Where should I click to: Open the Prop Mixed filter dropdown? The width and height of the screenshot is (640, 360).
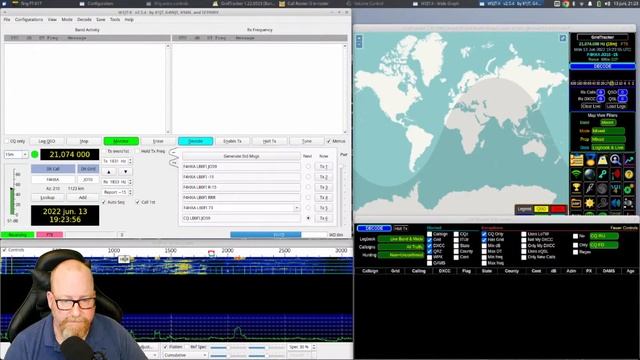tap(608, 139)
